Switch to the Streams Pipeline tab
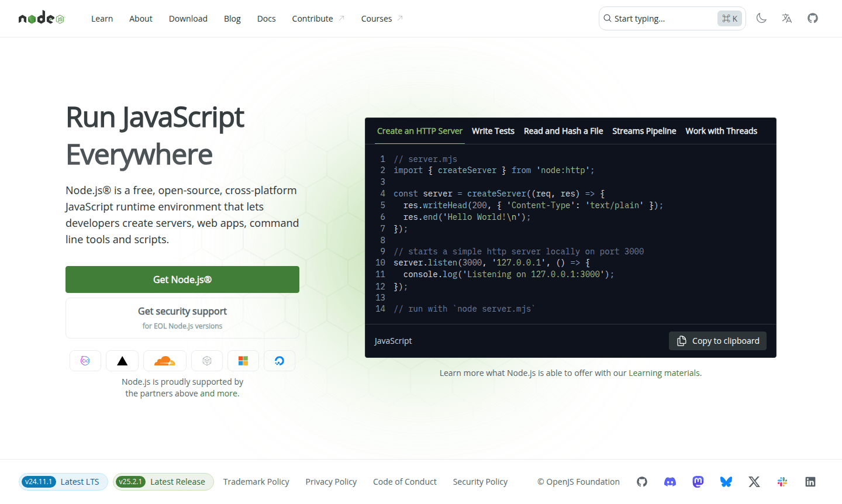842x504 pixels. point(644,131)
